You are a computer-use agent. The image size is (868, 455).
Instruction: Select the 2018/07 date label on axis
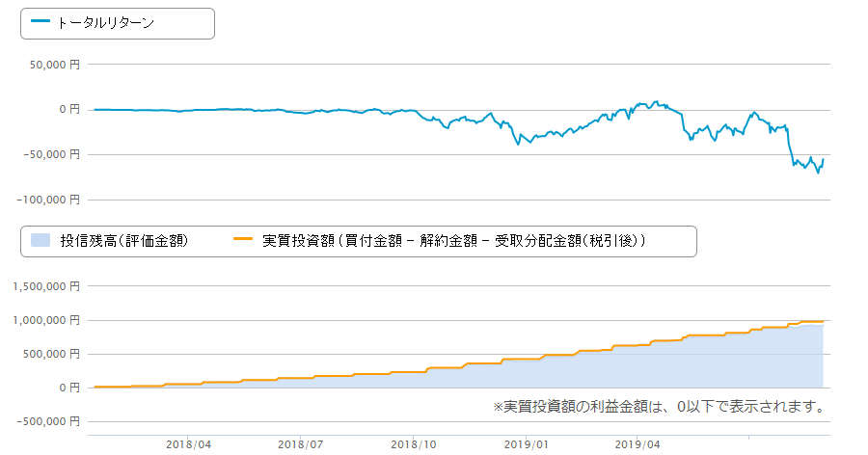pyautogui.click(x=301, y=444)
